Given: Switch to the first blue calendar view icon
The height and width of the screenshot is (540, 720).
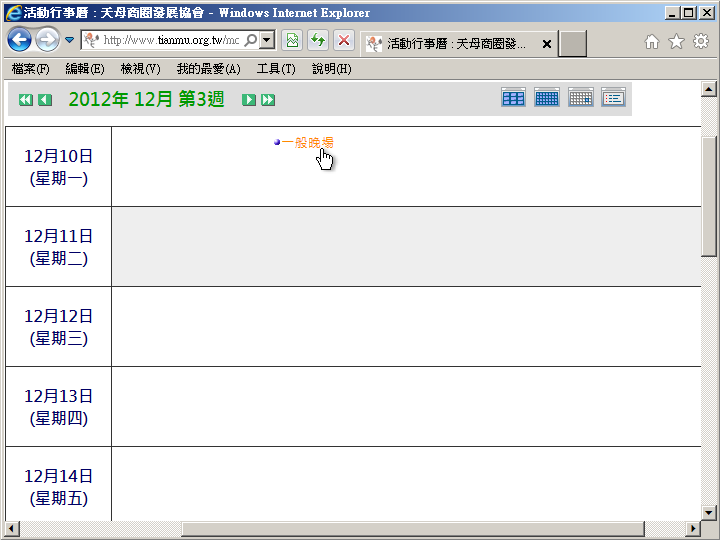Looking at the screenshot, I should (513, 97).
